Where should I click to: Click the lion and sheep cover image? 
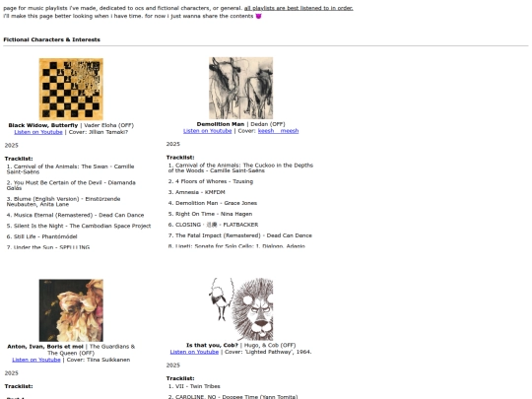tap(241, 308)
